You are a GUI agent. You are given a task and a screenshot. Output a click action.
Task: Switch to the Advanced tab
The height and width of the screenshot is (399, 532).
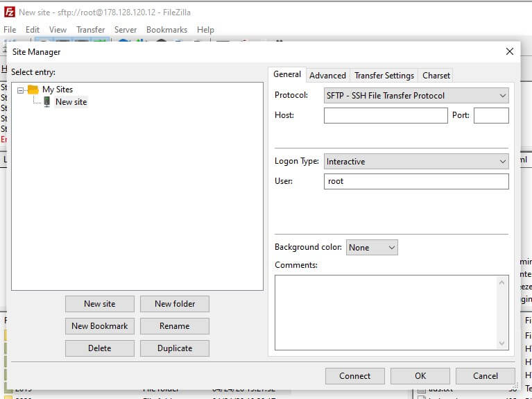tap(327, 76)
